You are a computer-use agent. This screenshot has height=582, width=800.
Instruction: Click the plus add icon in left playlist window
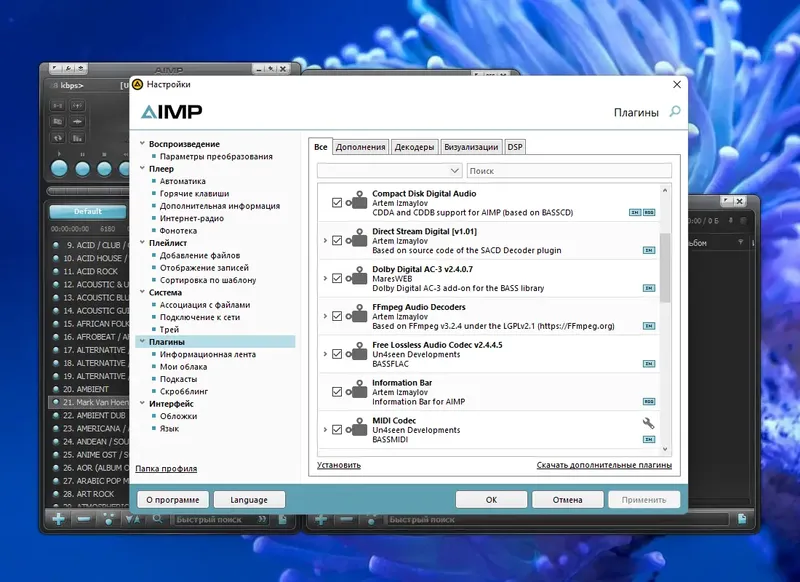[58, 519]
